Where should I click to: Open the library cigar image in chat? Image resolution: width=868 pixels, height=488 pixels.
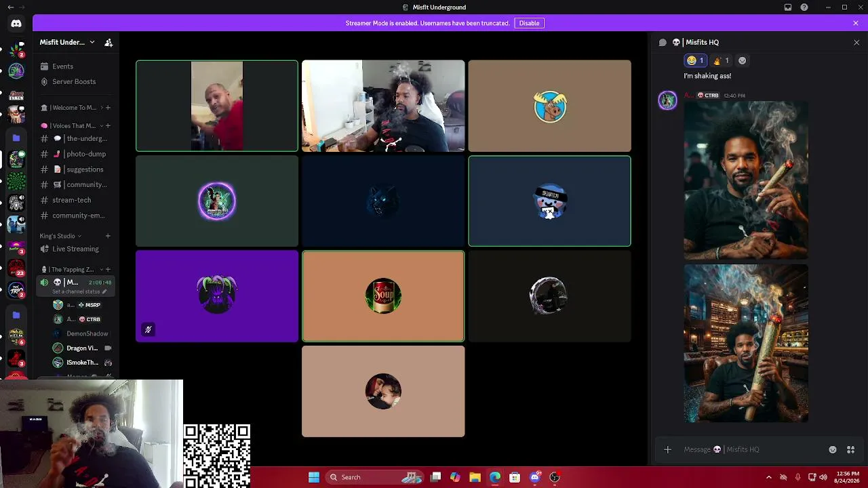(x=746, y=343)
